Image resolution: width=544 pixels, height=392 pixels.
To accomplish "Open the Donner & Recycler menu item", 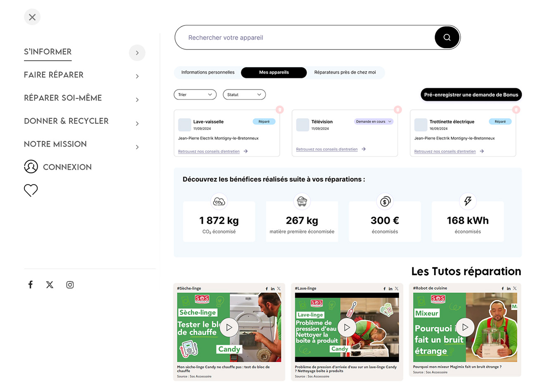I will pyautogui.click(x=66, y=121).
